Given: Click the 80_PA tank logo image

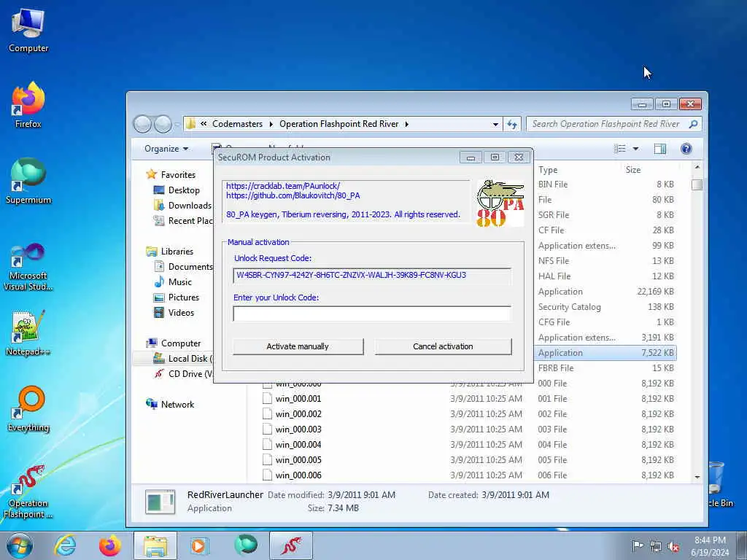Looking at the screenshot, I should coord(500,203).
